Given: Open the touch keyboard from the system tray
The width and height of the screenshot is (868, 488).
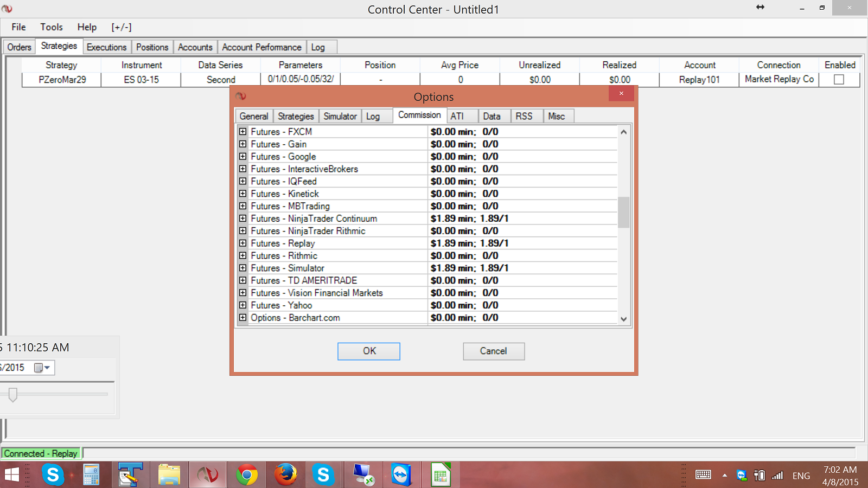Looking at the screenshot, I should click(x=703, y=475).
